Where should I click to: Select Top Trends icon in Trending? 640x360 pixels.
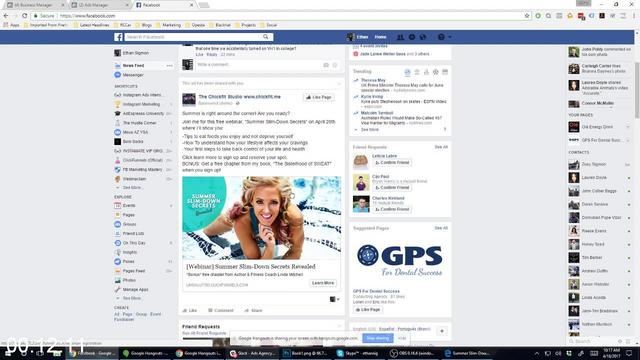pyautogui.click(x=407, y=72)
